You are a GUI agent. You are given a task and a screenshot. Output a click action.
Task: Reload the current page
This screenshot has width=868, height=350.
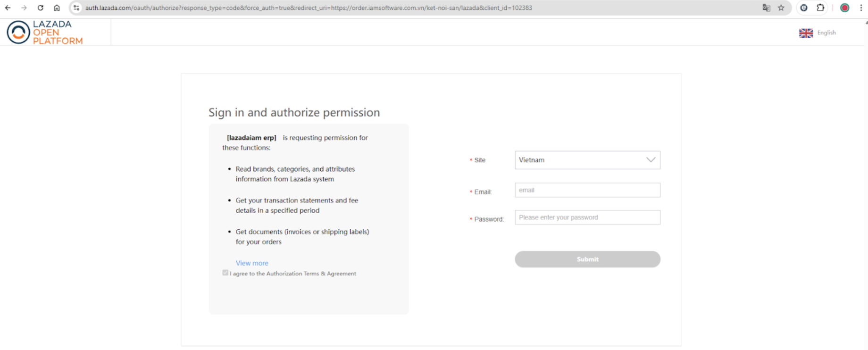click(41, 8)
